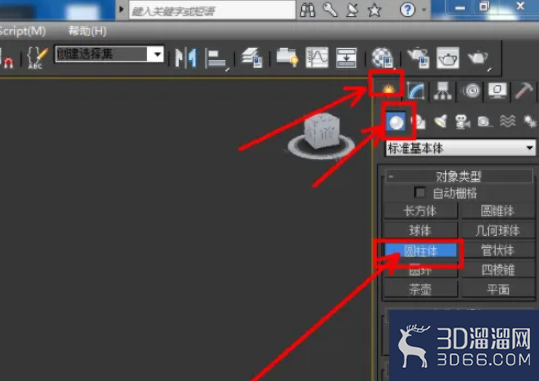539x381 pixels.
Task: Select the Helpers category icon
Action: [484, 122]
